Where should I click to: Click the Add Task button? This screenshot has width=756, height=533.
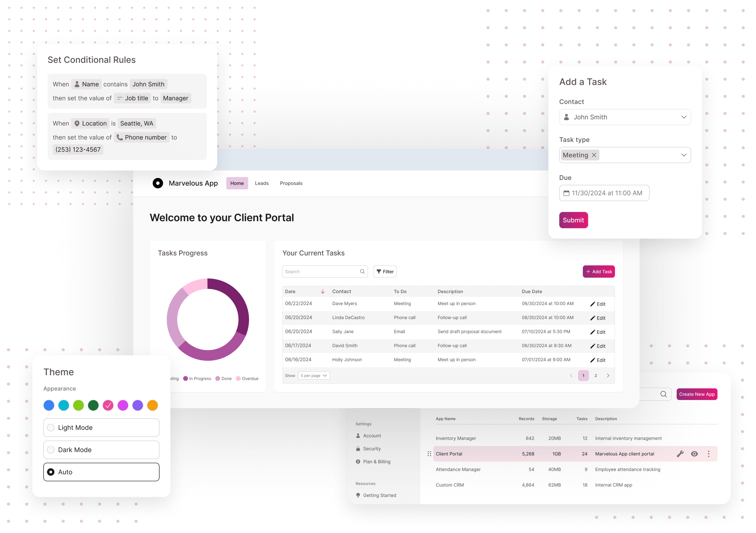(x=598, y=271)
